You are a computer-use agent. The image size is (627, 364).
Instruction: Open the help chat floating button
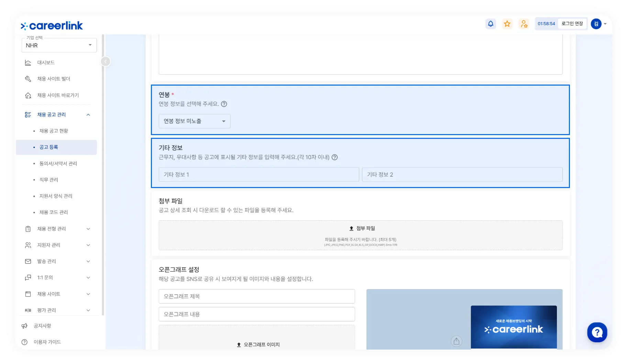(597, 332)
